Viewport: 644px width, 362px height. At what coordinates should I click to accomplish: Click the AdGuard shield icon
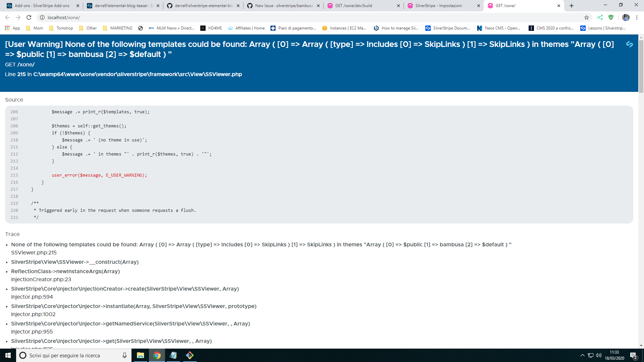click(611, 17)
